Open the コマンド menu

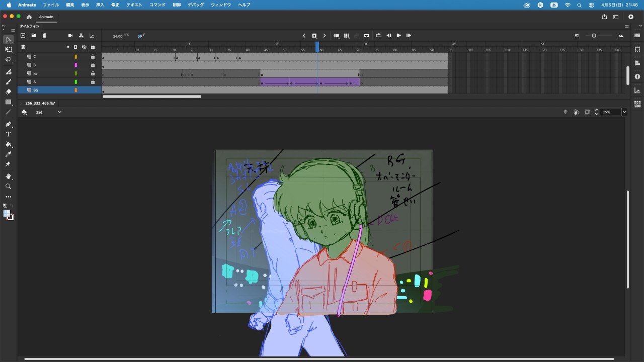(x=157, y=5)
